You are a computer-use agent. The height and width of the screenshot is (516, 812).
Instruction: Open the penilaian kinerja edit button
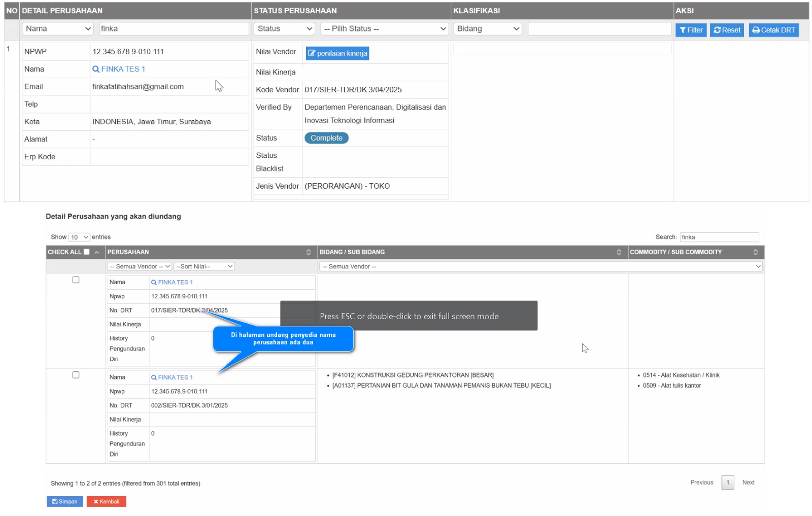337,53
